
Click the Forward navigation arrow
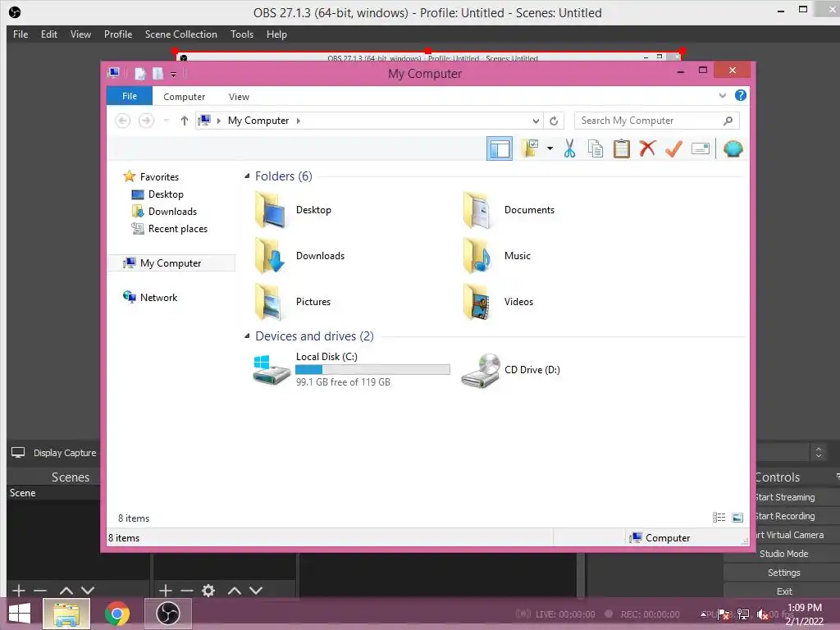click(x=146, y=121)
